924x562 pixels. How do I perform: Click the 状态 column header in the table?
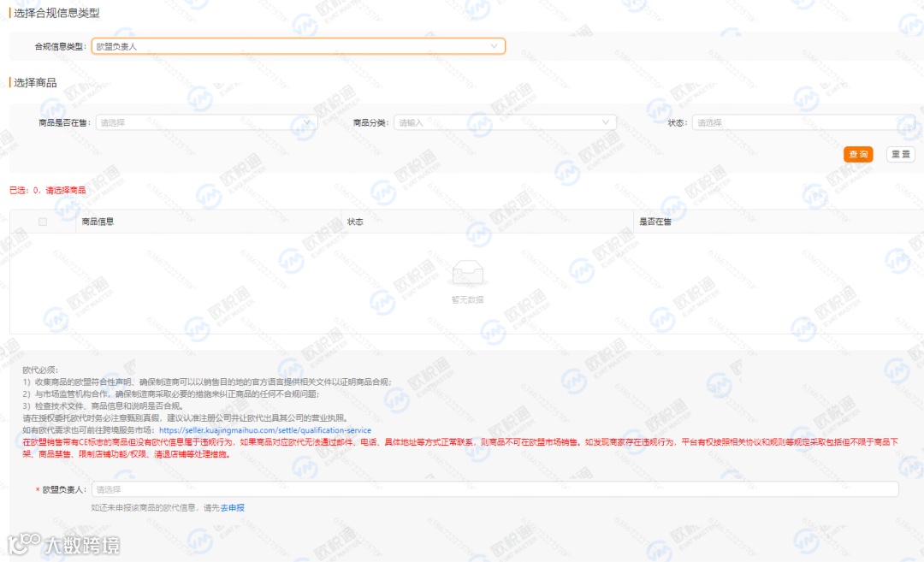coord(356,221)
